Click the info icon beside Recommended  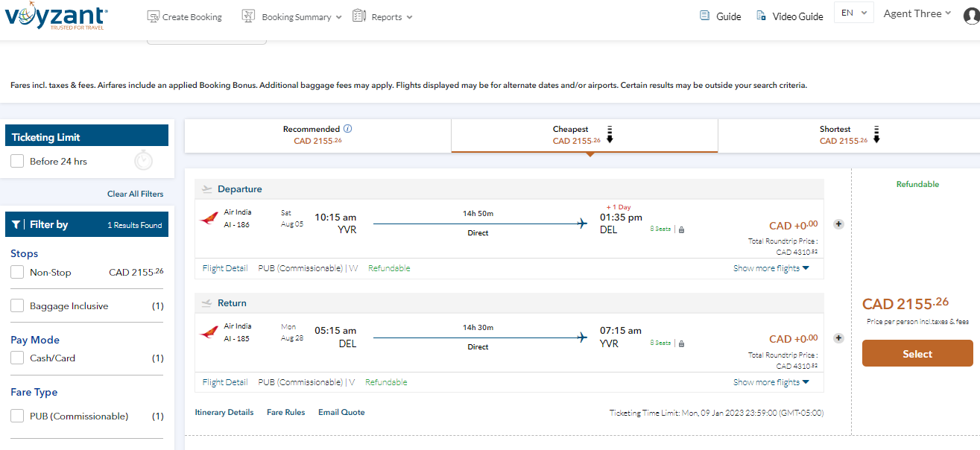click(x=348, y=129)
